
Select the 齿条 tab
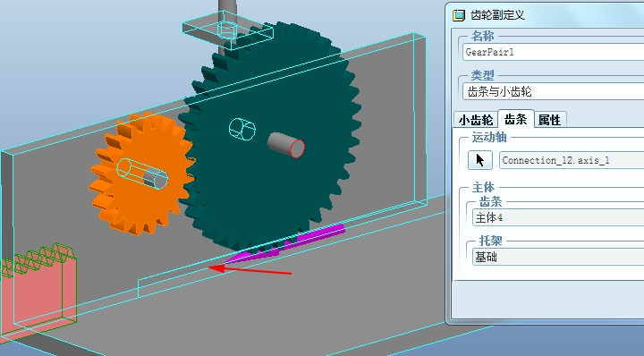pyautogui.click(x=515, y=119)
